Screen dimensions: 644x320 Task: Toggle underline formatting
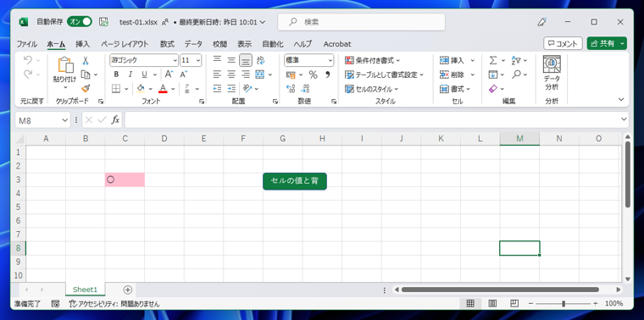(x=144, y=74)
